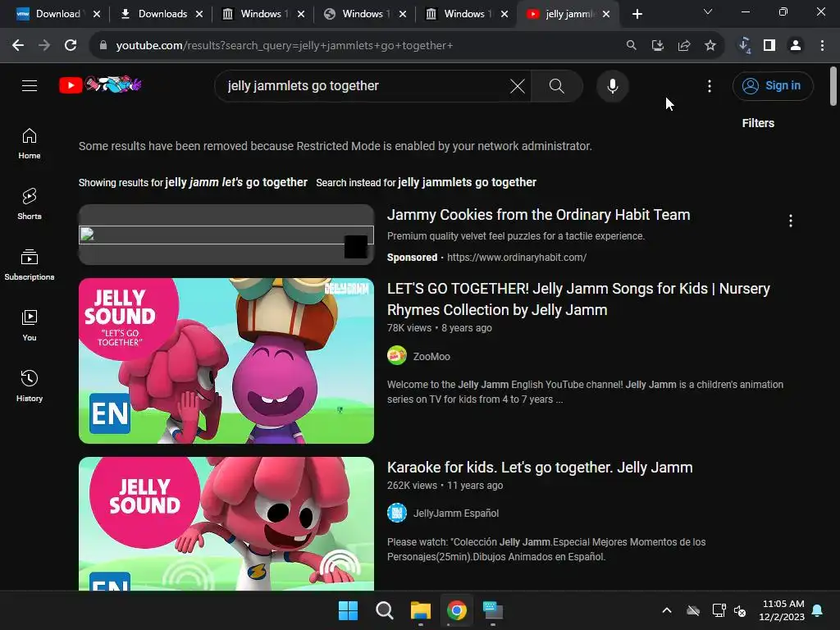Reload the page
The height and width of the screenshot is (630, 840).
[x=71, y=46]
